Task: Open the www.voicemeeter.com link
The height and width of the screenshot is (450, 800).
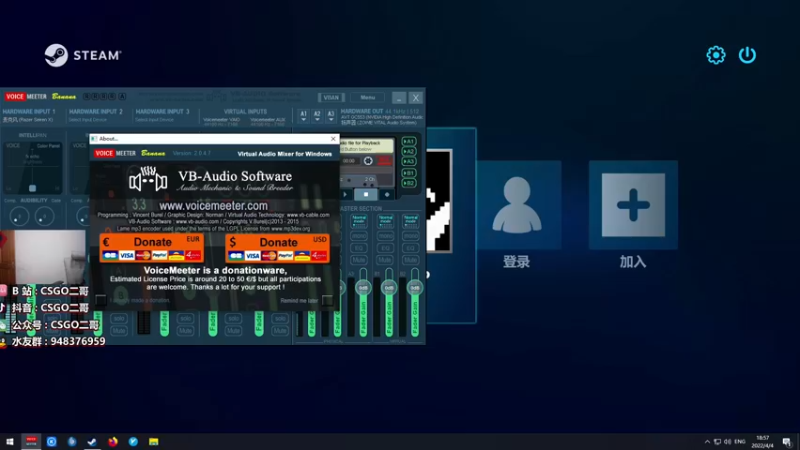Action: [213, 206]
